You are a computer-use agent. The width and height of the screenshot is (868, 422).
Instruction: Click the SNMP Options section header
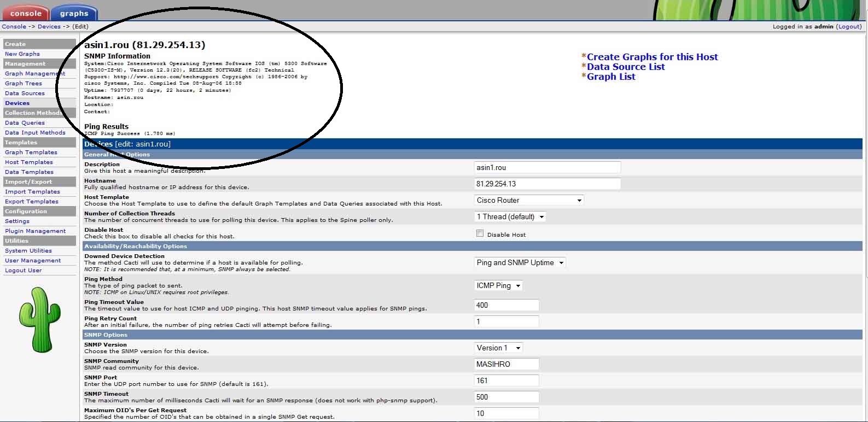[473, 335]
